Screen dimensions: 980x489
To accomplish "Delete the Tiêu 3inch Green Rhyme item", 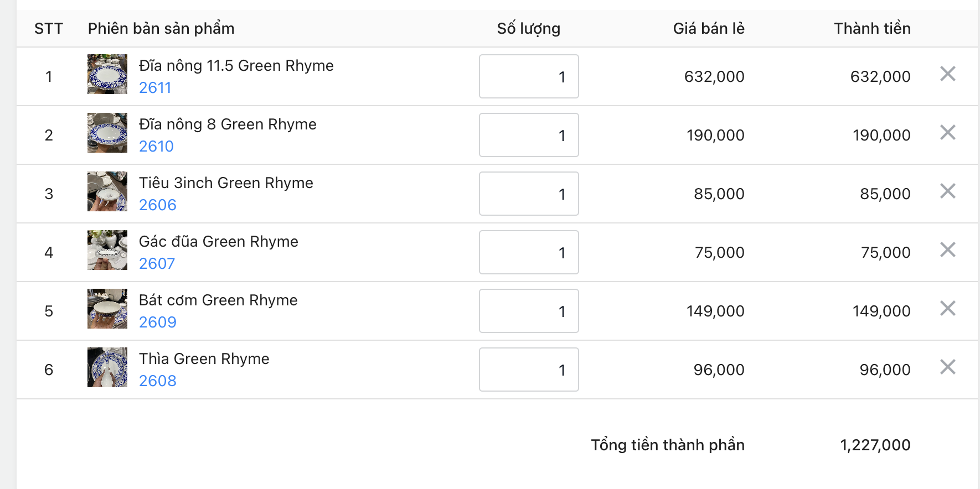I will (x=947, y=191).
